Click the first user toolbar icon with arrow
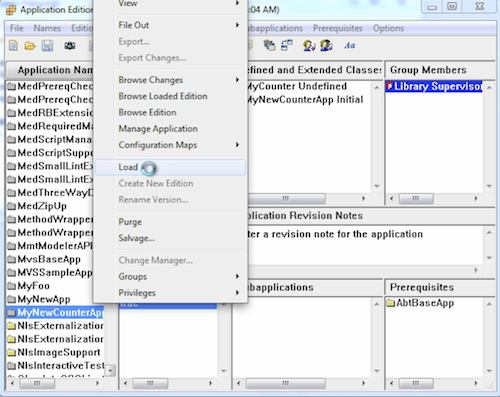Viewport: 500px width, 397px height. [309, 45]
